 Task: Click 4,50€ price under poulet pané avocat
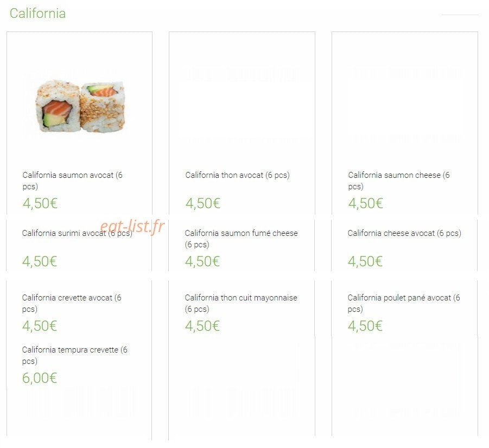click(x=365, y=326)
